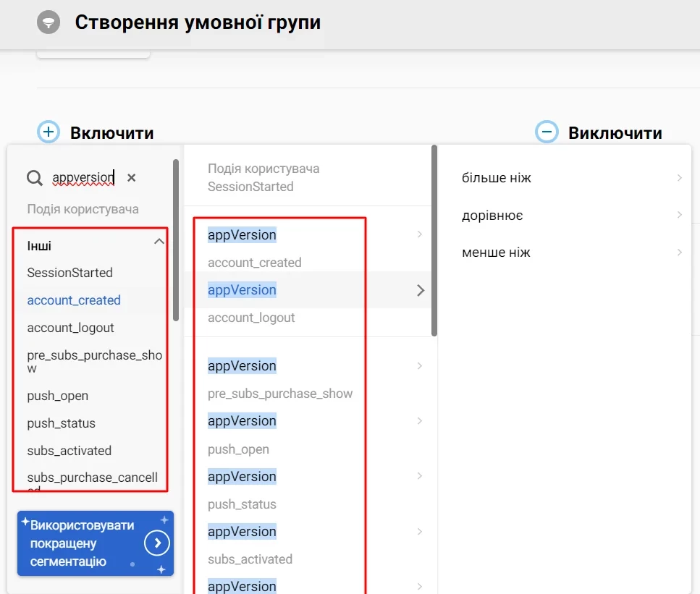Open highlighted appVersion under account_created

242,290
